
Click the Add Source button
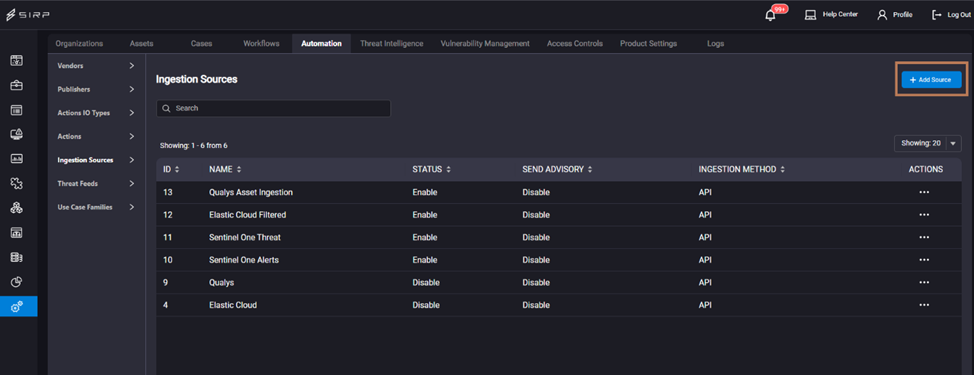coord(931,79)
